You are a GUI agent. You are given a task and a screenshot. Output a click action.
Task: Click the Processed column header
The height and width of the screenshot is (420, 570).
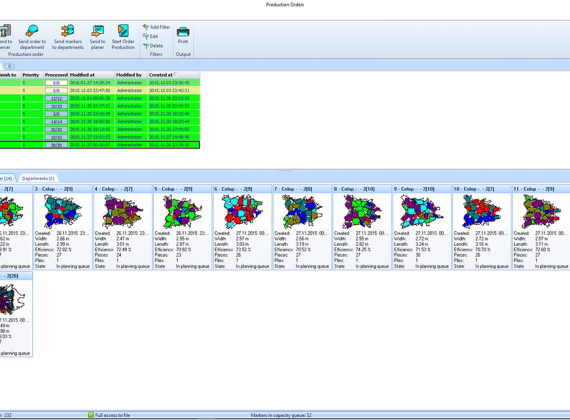pyautogui.click(x=56, y=75)
